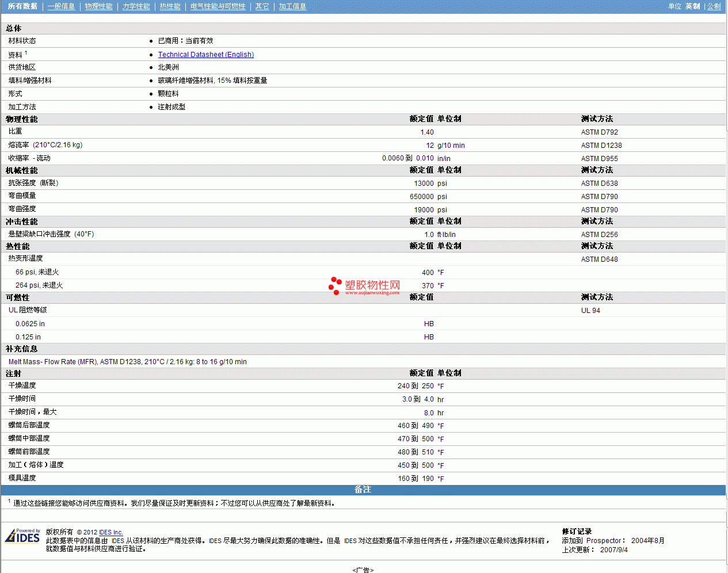Open the 物理性能 tab
The image size is (728, 573).
pyautogui.click(x=98, y=6)
